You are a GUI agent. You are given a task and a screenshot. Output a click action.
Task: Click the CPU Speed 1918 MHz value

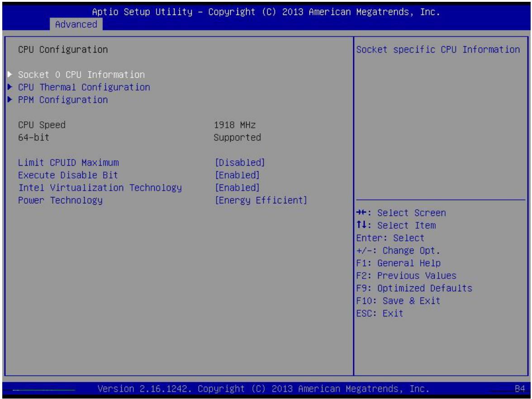235,125
